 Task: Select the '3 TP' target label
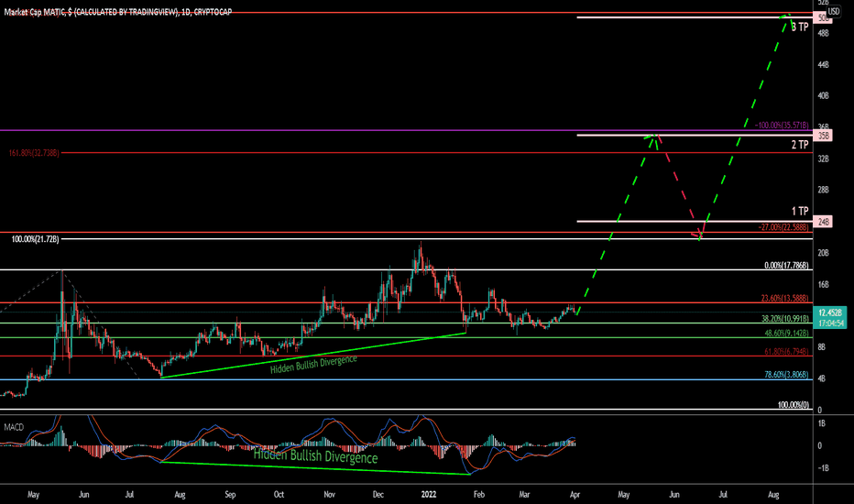800,27
